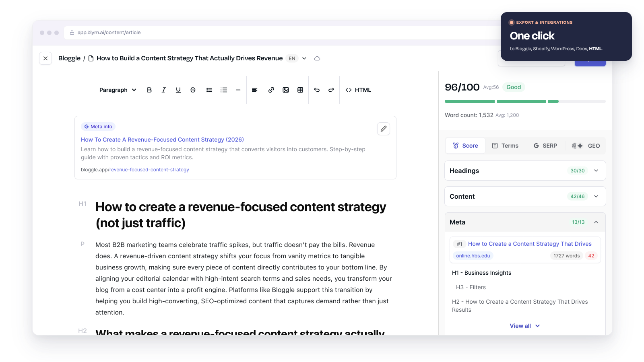Toggle underline formatting

178,90
